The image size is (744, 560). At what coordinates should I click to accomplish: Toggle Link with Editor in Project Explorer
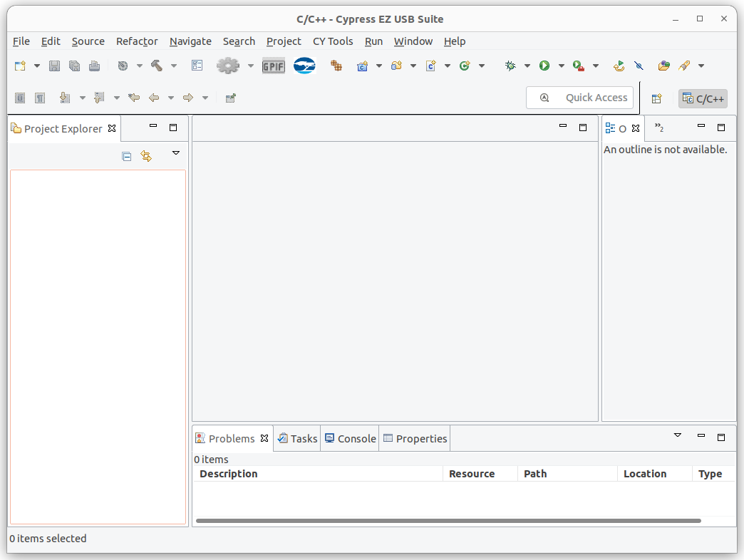[x=146, y=157]
